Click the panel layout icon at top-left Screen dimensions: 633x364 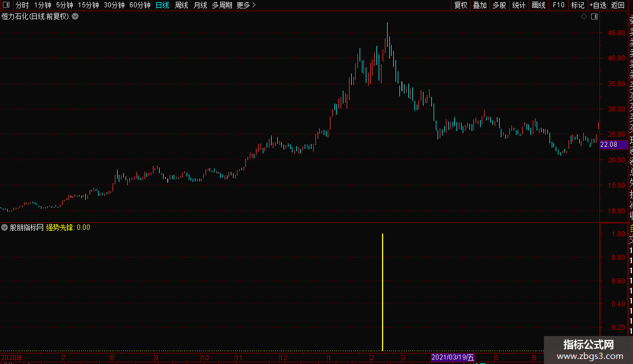pos(6,5)
